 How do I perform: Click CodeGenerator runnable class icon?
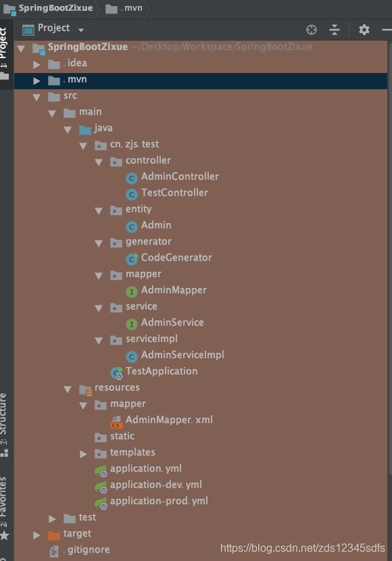point(132,259)
